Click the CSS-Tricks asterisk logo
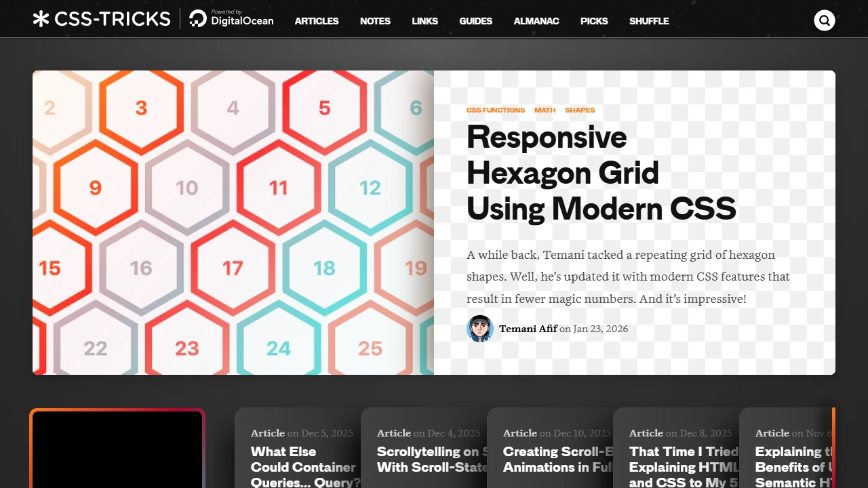This screenshot has width=868, height=488. [43, 19]
